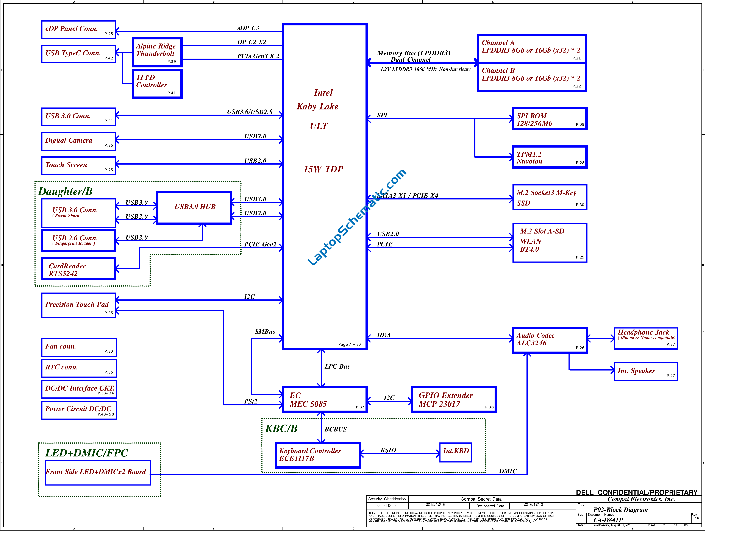Click the BCBUS label
756x534 pixels.
click(x=336, y=429)
